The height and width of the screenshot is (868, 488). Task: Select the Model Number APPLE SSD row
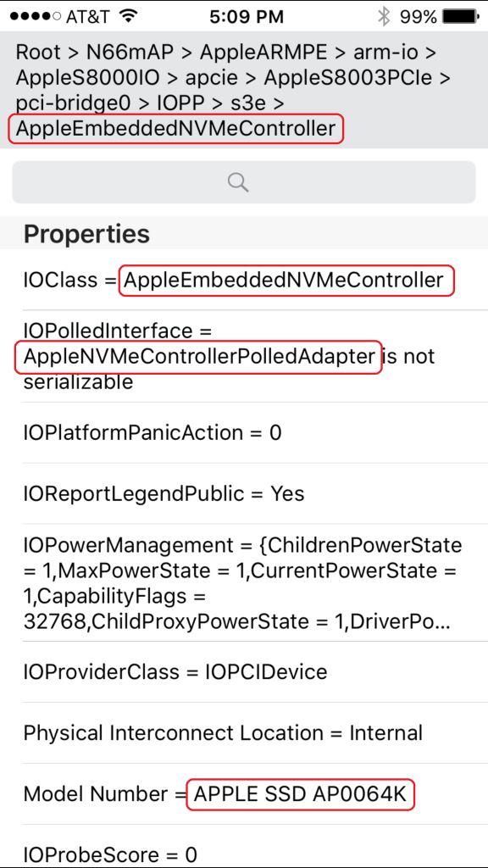pyautogui.click(x=244, y=793)
